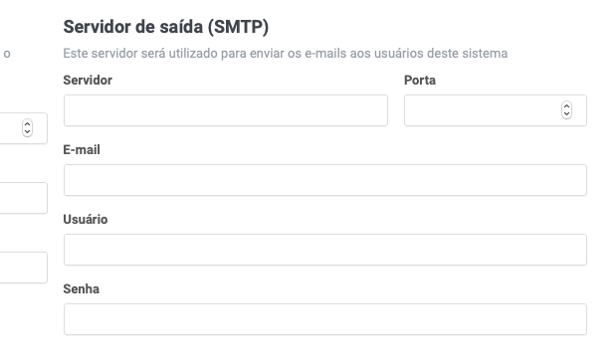Image resolution: width=614 pixels, height=364 pixels.
Task: Click the "Servidor de saída (SMTP)" heading
Action: pos(166,27)
